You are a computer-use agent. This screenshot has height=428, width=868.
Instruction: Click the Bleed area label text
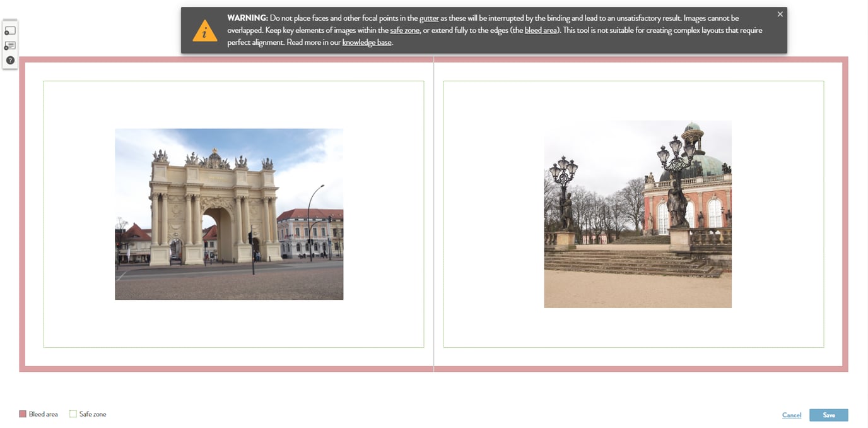pyautogui.click(x=42, y=413)
